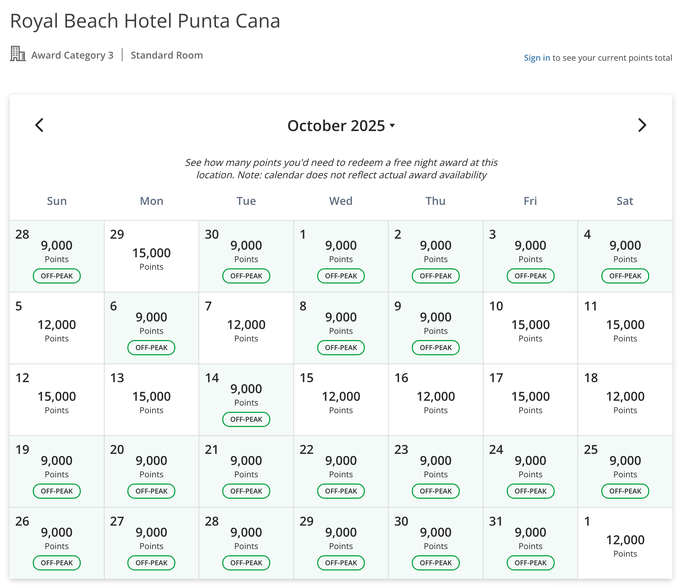Viewport: 700px width, 587px height.
Task: Click the Sun column header
Action: point(57,201)
